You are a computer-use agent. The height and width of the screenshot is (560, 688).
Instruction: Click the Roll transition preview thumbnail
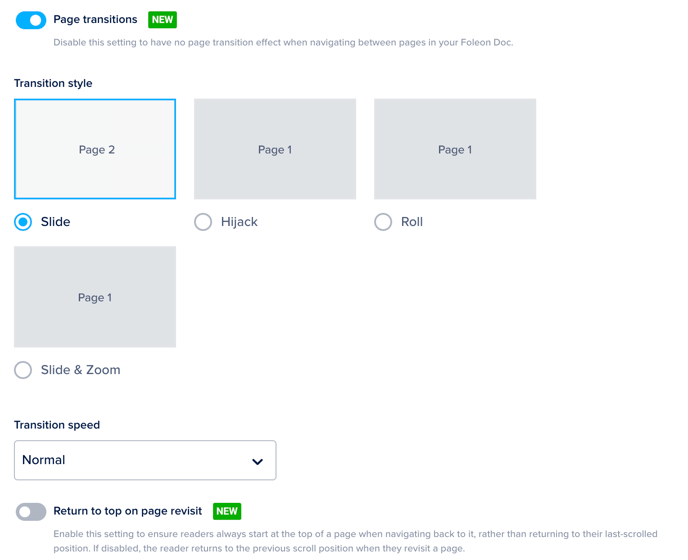tap(455, 149)
